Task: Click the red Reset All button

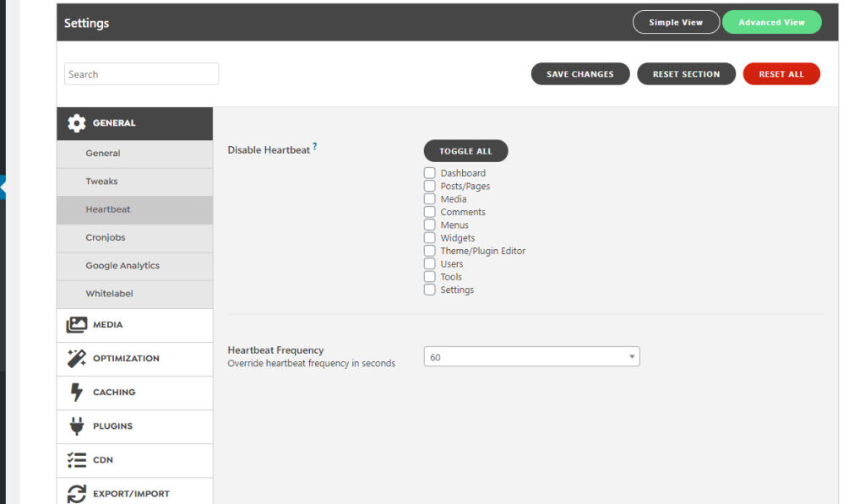Action: [781, 74]
